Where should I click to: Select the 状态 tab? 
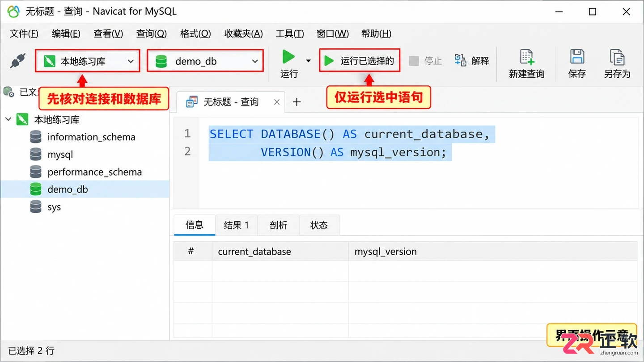click(x=319, y=225)
